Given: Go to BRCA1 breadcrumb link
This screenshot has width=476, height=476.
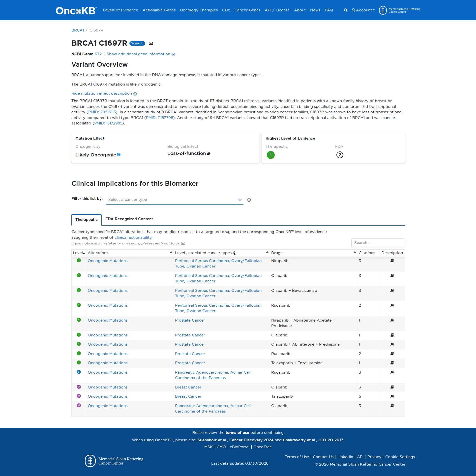Looking at the screenshot, I should tap(78, 30).
